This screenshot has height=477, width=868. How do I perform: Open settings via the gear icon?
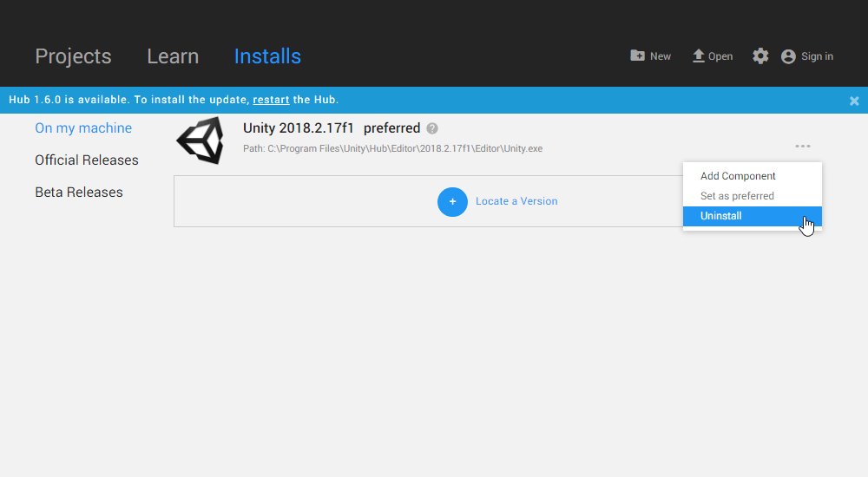[x=760, y=56]
